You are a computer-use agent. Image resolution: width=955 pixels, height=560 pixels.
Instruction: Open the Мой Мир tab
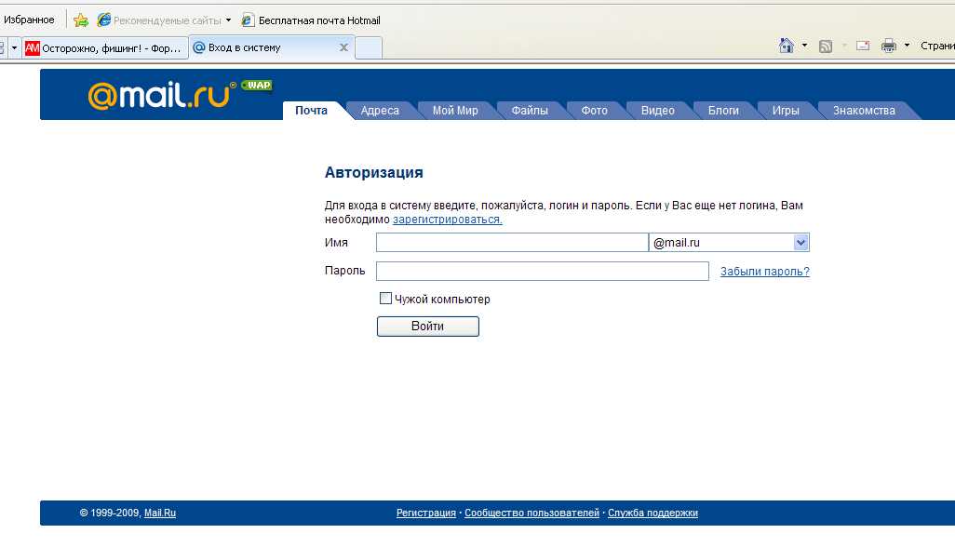point(455,111)
